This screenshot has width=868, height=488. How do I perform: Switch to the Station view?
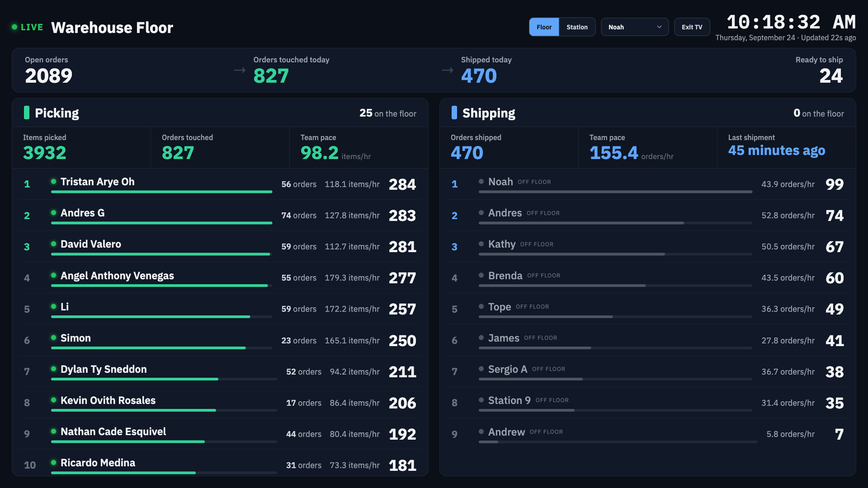pyautogui.click(x=577, y=27)
